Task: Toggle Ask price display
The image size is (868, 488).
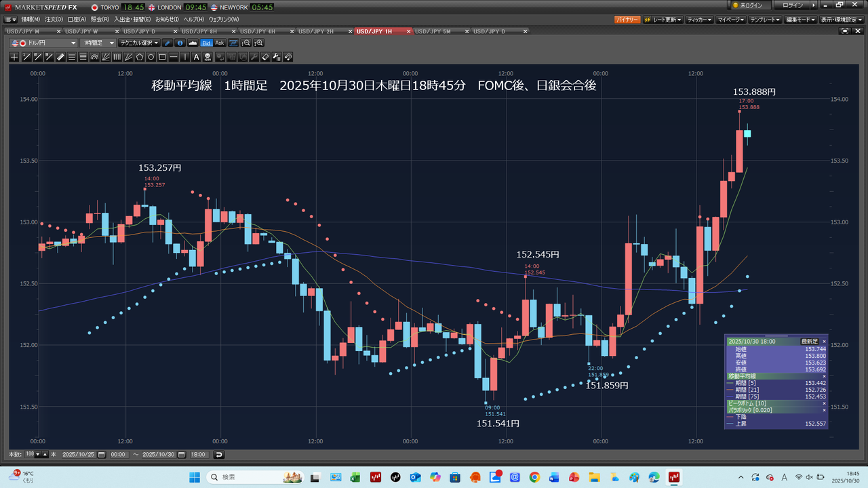Action: 219,43
